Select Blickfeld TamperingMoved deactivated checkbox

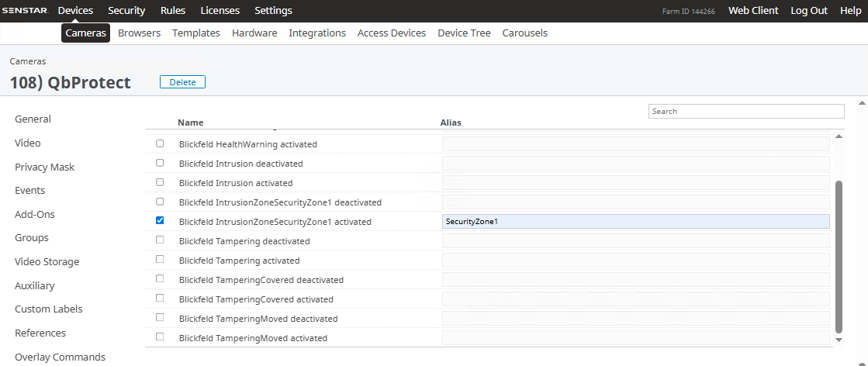(x=160, y=318)
